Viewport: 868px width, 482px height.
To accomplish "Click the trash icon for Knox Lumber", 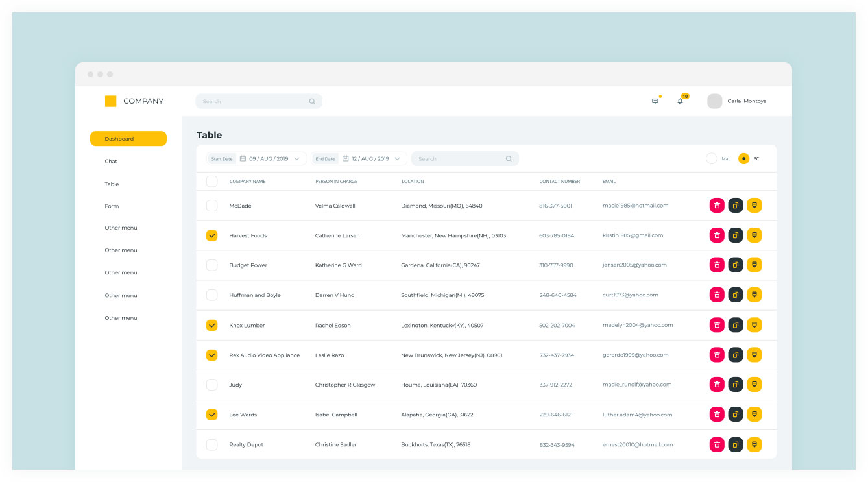I will tap(717, 325).
